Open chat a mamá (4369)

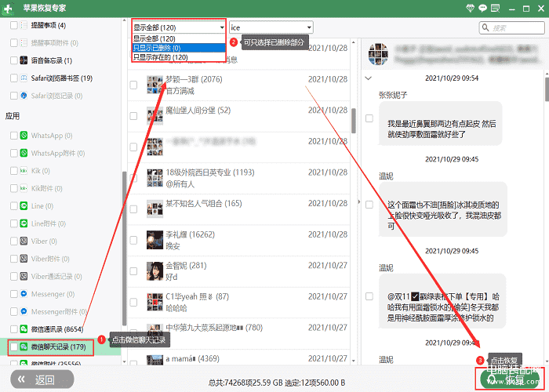[x=238, y=358]
